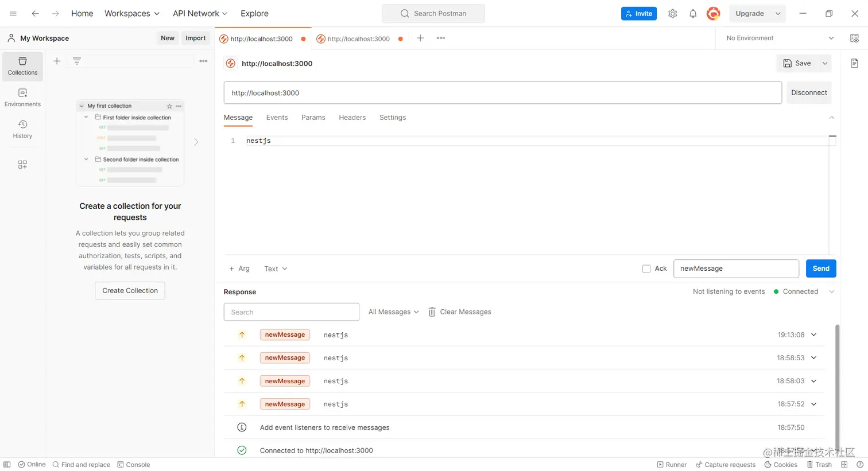This screenshot has width=868, height=471.
Task: Click the plus icon to open new tab
Action: [420, 38]
